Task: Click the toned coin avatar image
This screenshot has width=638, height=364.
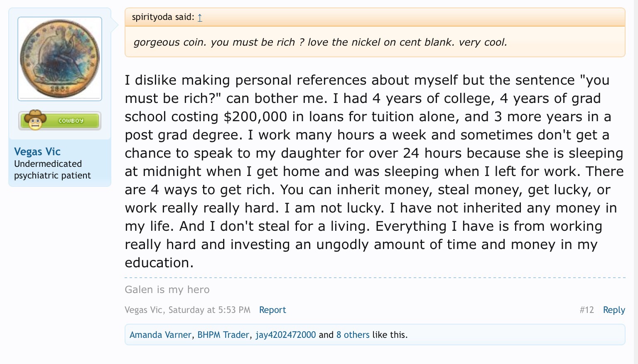Action: (60, 59)
